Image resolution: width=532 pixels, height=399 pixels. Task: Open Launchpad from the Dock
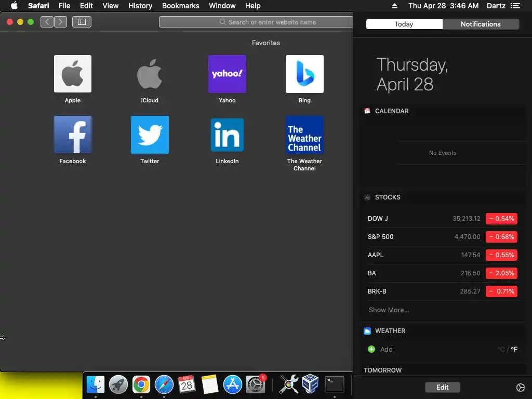pyautogui.click(x=118, y=384)
